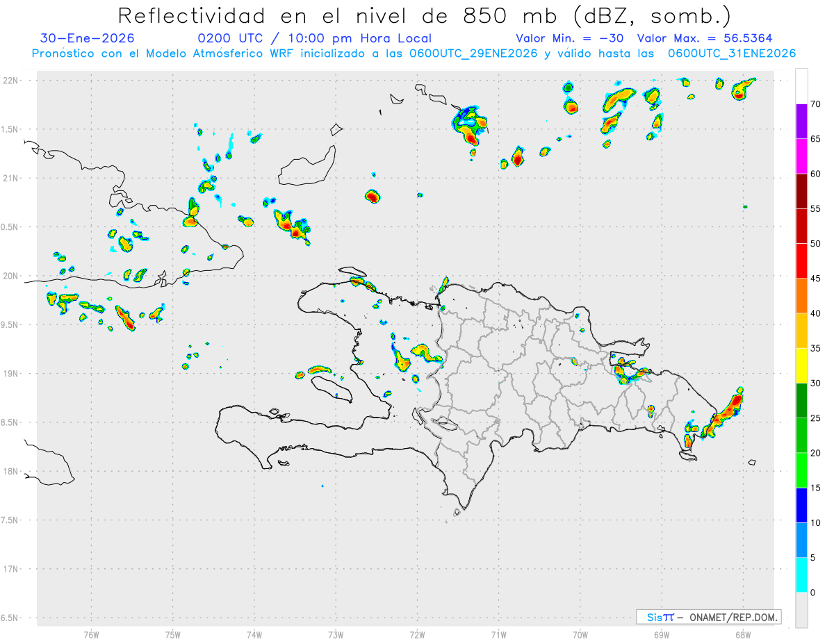The width and height of the screenshot is (834, 644).
Task: Pick the purple 65–70 dBZ color band
Action: [x=802, y=122]
